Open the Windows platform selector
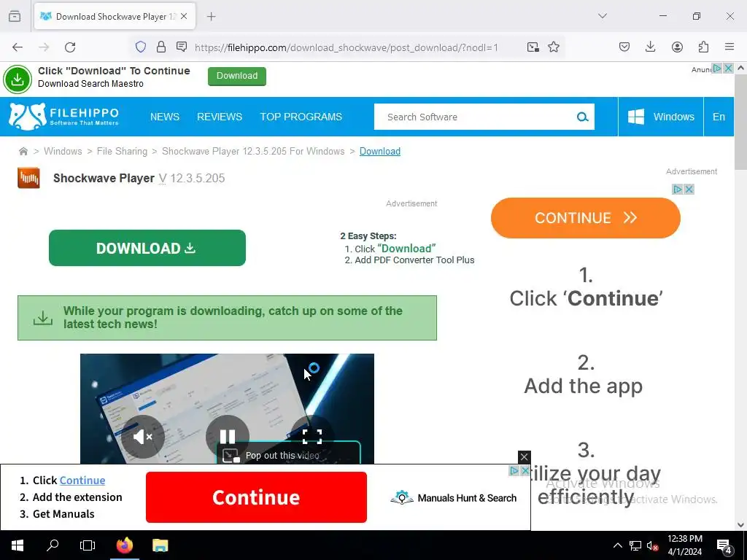Image resolution: width=747 pixels, height=560 pixels. coord(661,117)
